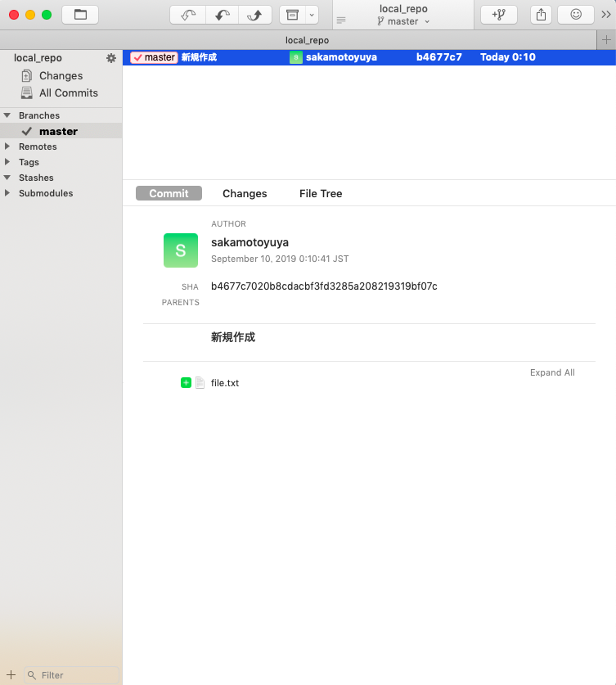
Task: Click the author avatar S thumbnail
Action: [181, 250]
